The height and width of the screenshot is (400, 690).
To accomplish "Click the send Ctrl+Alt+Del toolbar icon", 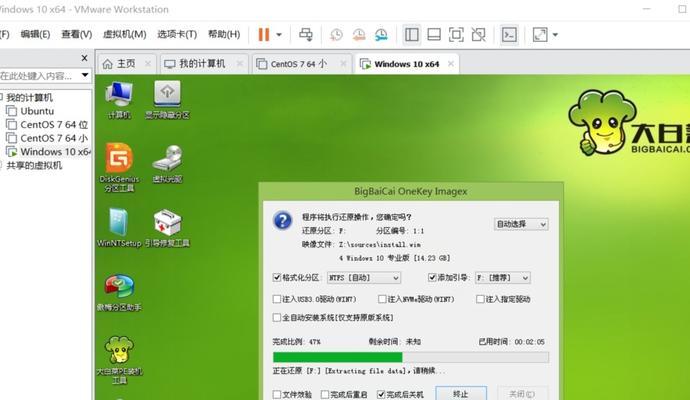I will tap(306, 34).
